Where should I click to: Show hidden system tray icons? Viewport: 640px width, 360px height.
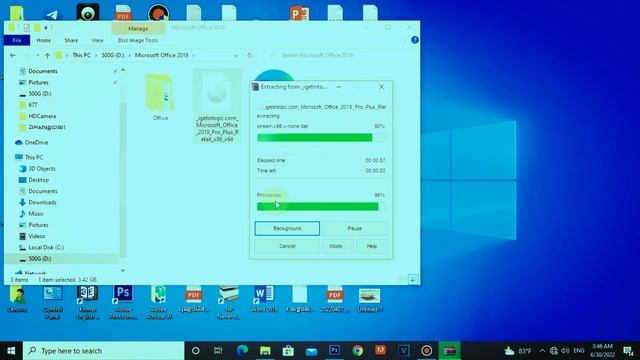[x=542, y=351]
